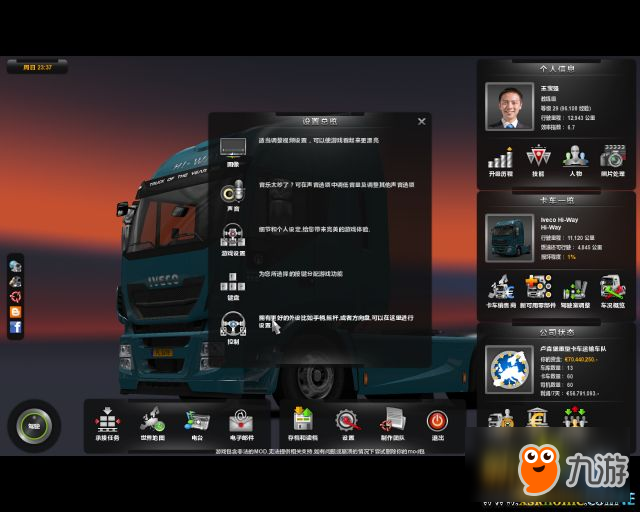This screenshot has height=512, width=640.
Task: Open level progress (升级历程) bars icon
Action: [500, 158]
